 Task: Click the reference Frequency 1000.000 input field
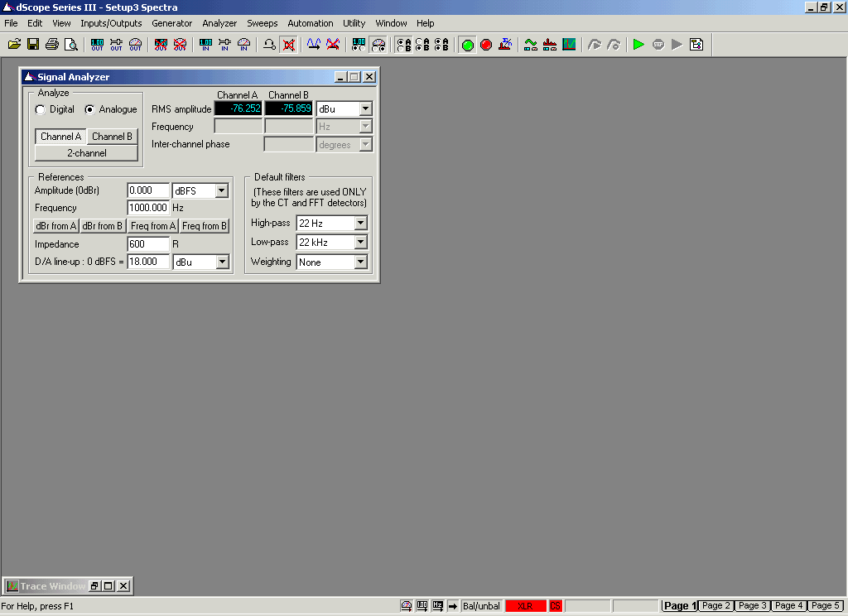tap(148, 208)
